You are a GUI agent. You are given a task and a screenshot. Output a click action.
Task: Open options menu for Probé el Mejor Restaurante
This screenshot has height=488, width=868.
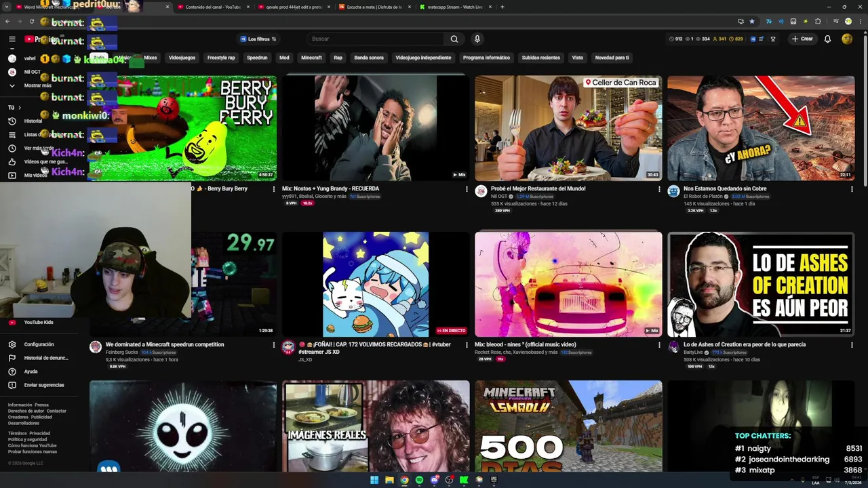[x=658, y=189]
